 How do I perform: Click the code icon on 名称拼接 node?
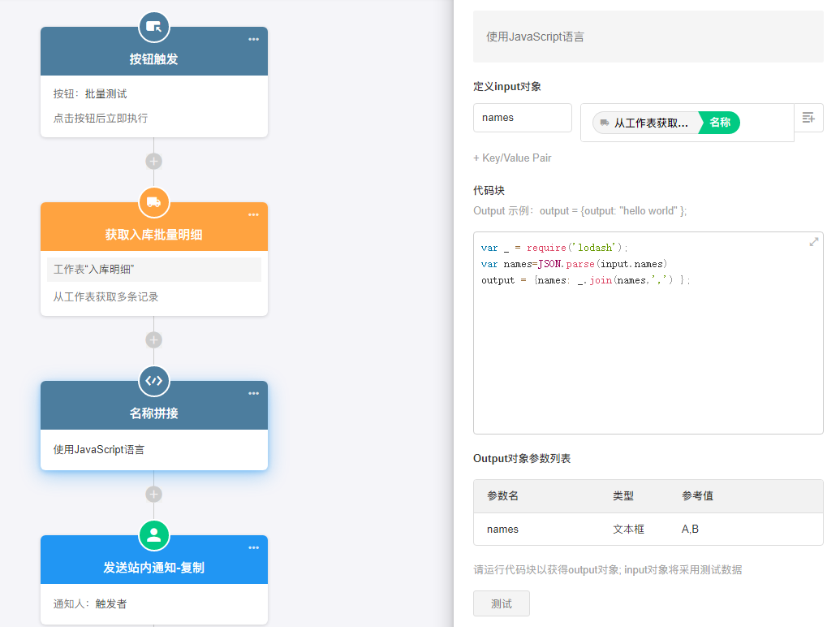[153, 381]
